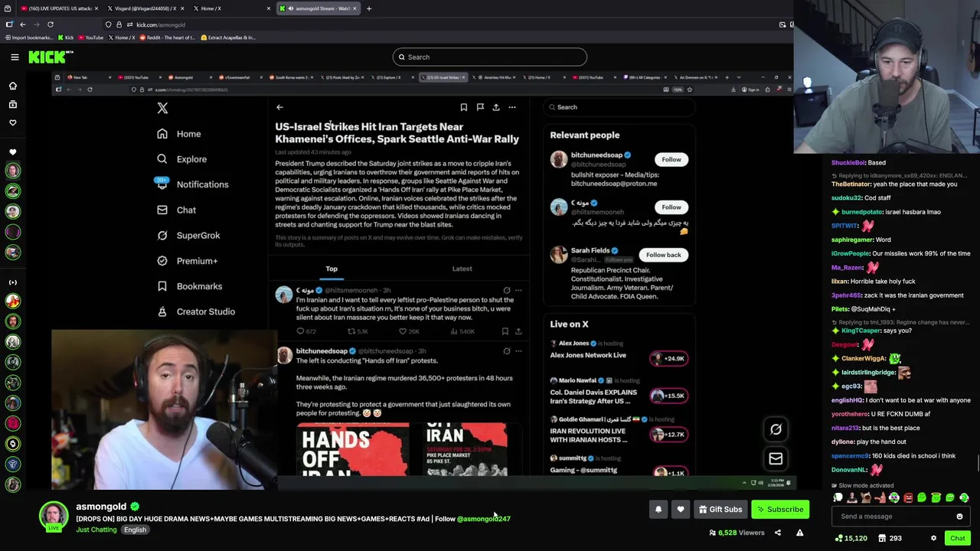Click the back arrow on the X story
The width and height of the screenshot is (980, 551).
tap(279, 107)
